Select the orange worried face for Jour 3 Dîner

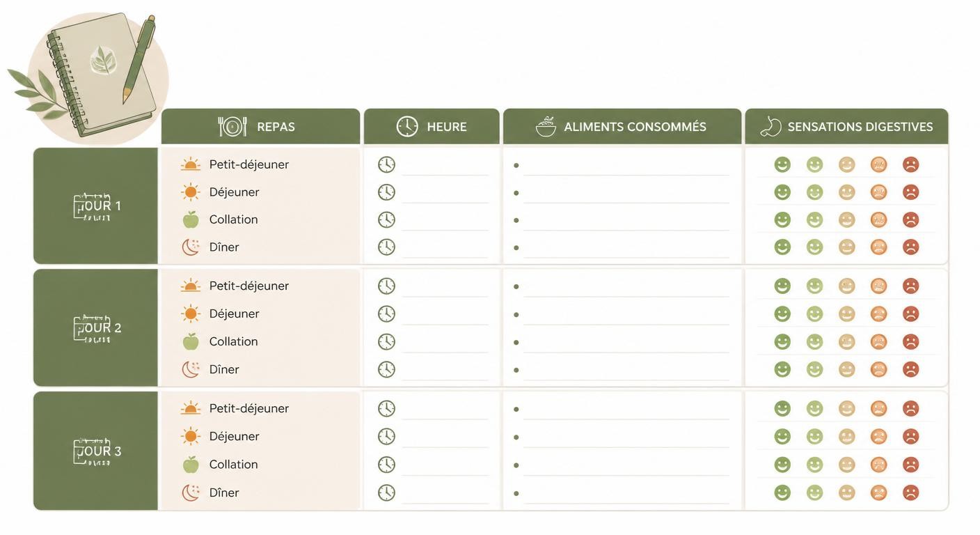[878, 493]
